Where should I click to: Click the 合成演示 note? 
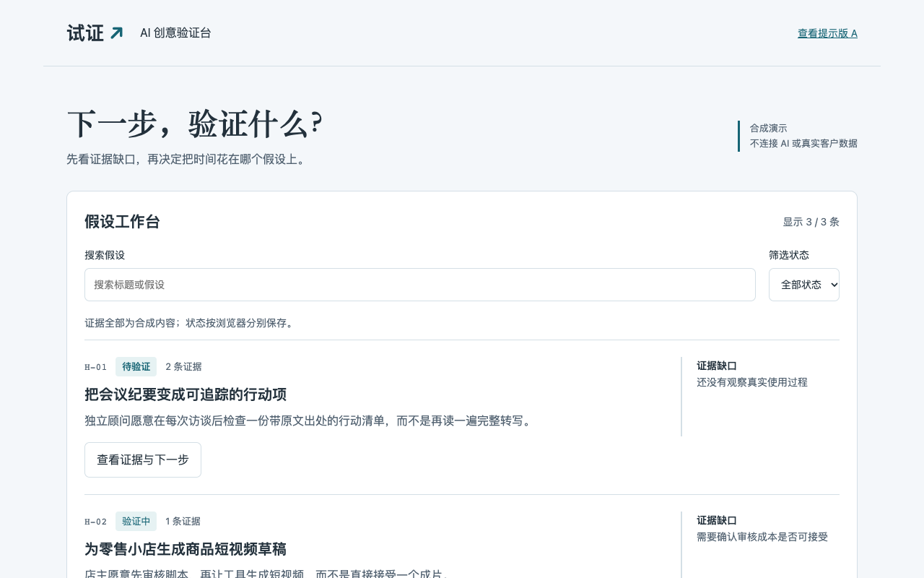(769, 128)
